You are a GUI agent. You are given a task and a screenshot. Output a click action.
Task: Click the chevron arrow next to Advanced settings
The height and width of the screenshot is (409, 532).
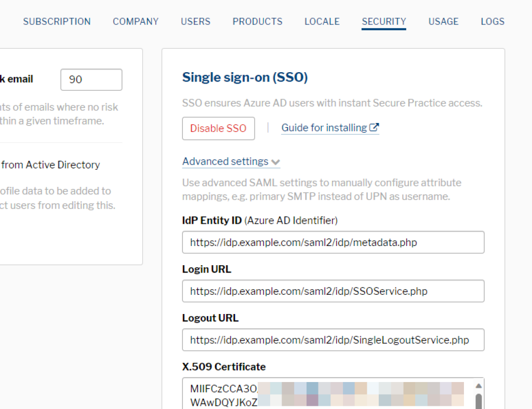tap(275, 162)
